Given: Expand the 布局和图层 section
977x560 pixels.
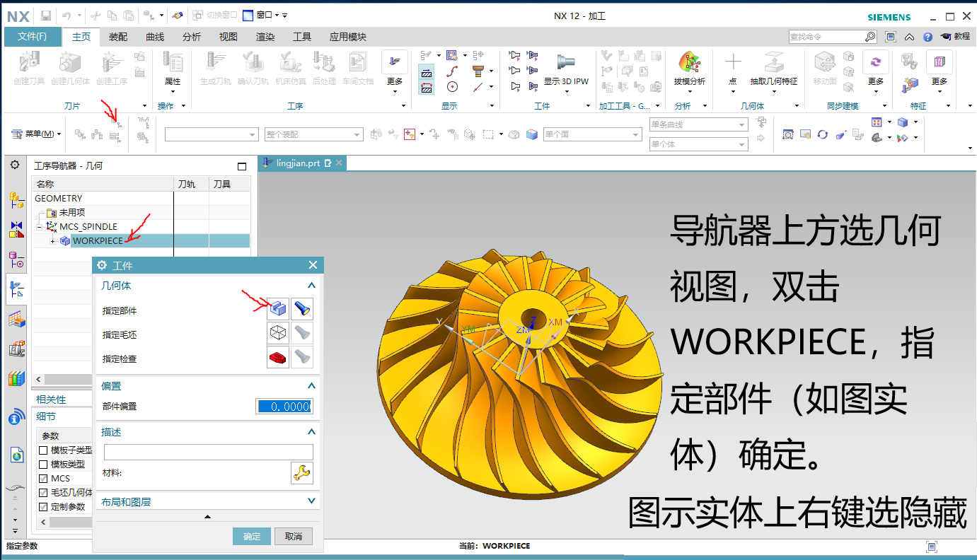Looking at the screenshot, I should (x=311, y=501).
